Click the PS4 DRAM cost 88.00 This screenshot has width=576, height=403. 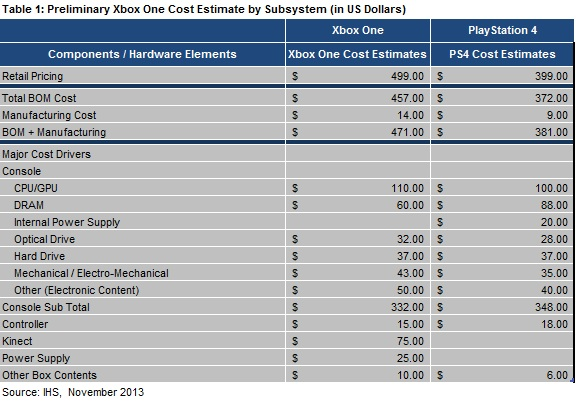(x=554, y=205)
